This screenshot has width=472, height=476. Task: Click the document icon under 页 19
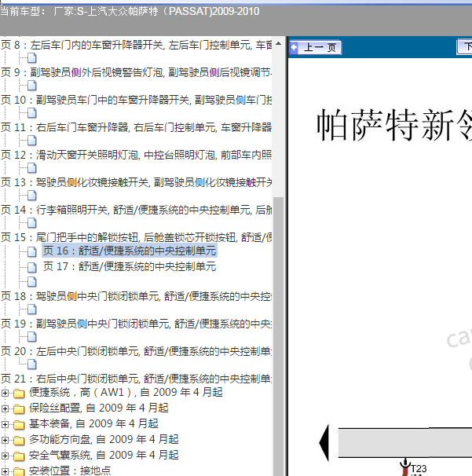(32, 337)
